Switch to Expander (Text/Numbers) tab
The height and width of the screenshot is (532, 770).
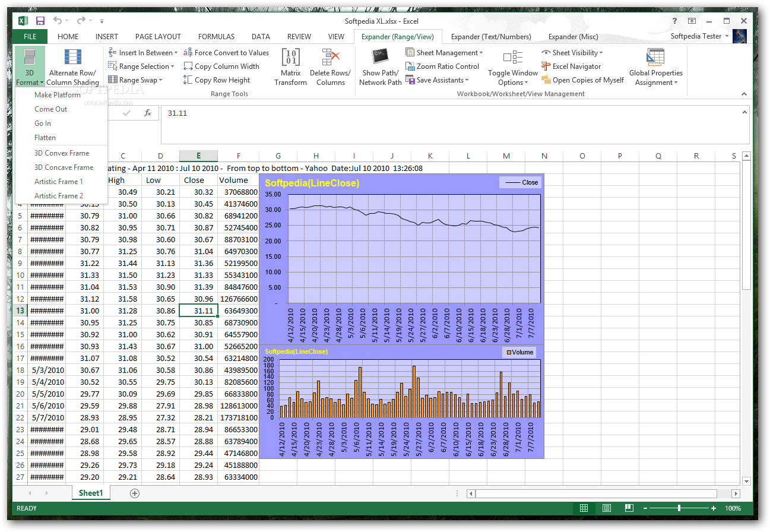click(491, 37)
